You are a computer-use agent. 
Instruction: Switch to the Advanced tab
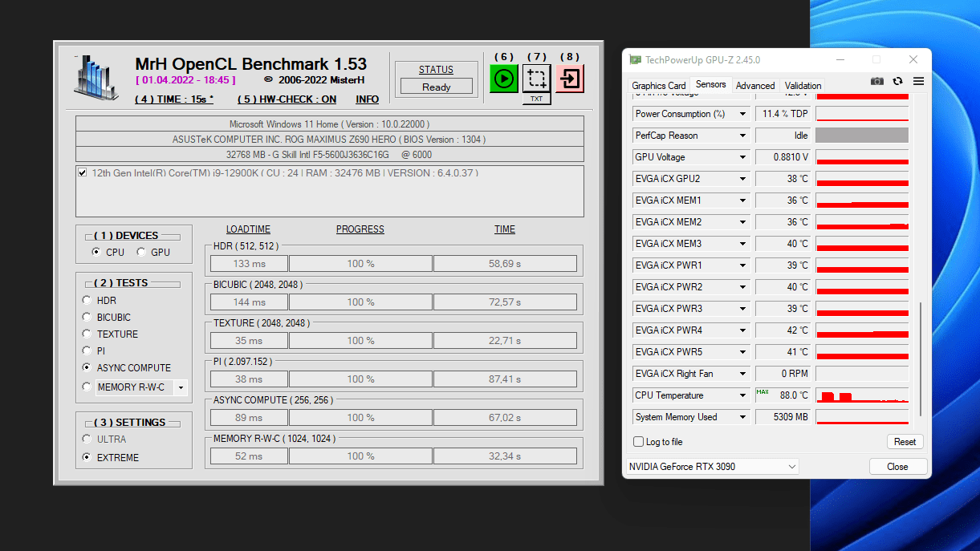(x=755, y=86)
